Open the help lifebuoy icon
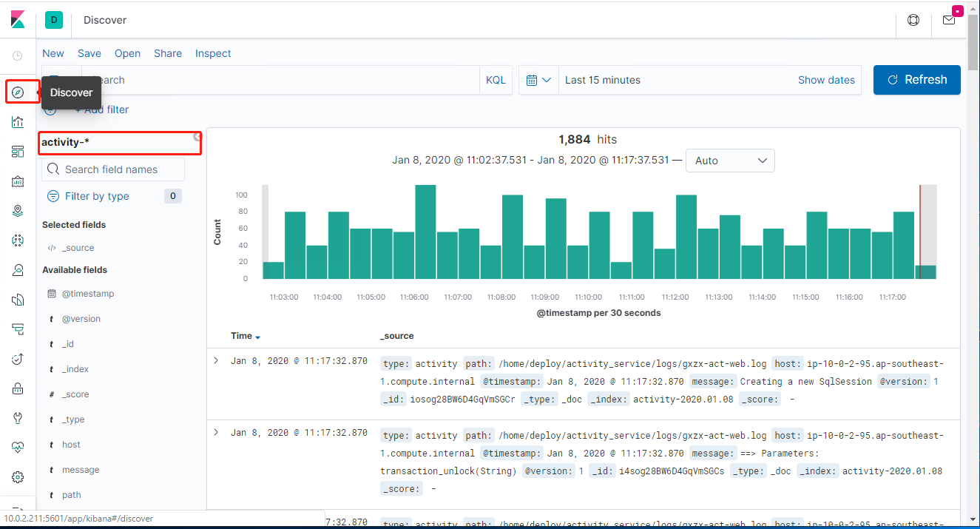The height and width of the screenshot is (529, 980). [x=913, y=20]
